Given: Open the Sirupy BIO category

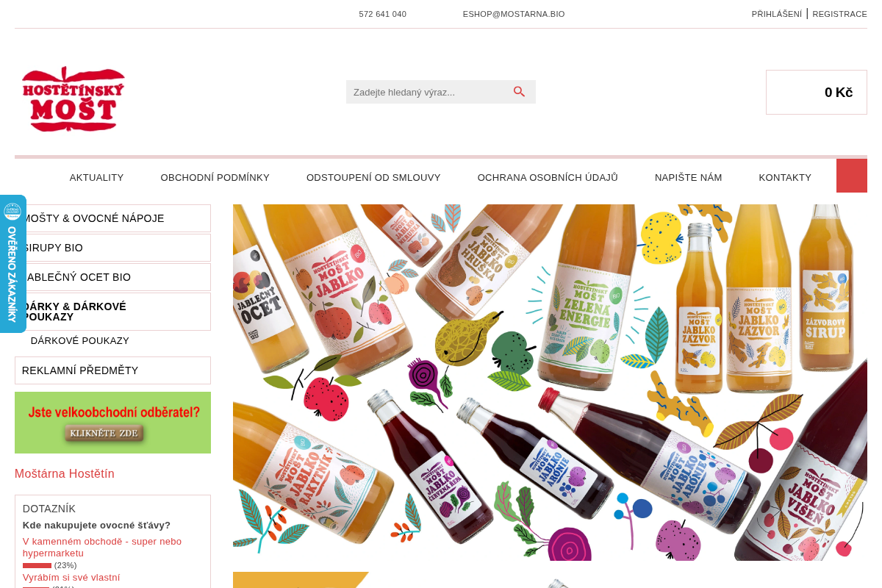Looking at the screenshot, I should pos(112,248).
